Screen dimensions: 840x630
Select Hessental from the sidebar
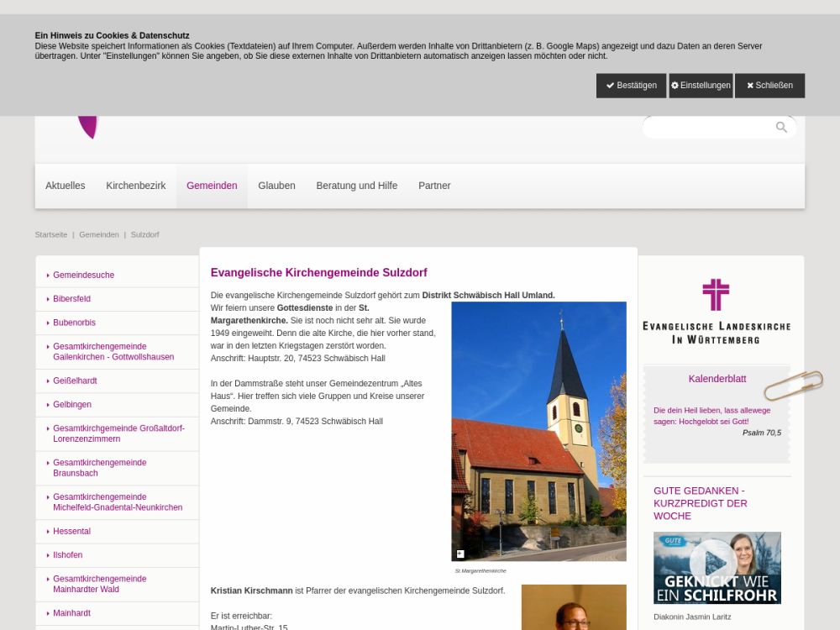pyautogui.click(x=72, y=532)
